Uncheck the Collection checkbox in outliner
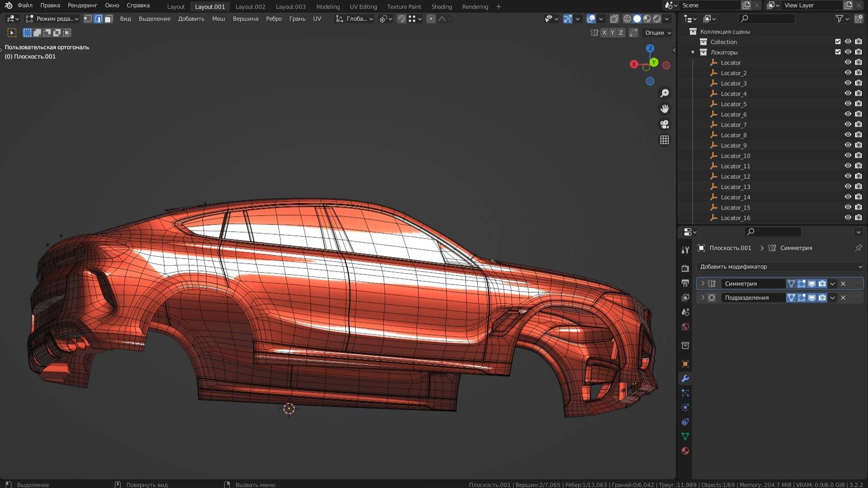This screenshot has width=868, height=488. (x=838, y=41)
